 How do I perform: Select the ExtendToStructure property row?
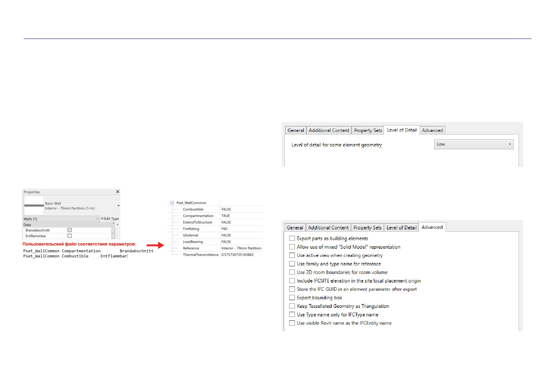coord(215,222)
